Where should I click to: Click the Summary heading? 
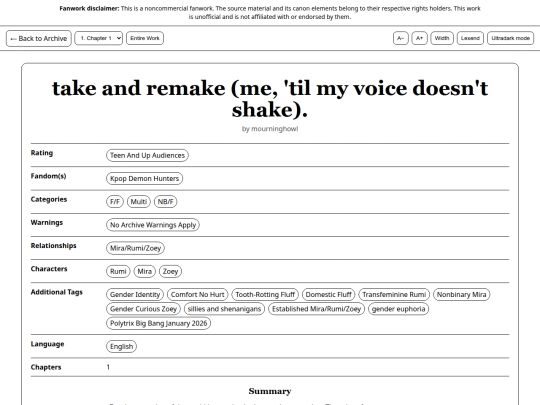(270, 391)
